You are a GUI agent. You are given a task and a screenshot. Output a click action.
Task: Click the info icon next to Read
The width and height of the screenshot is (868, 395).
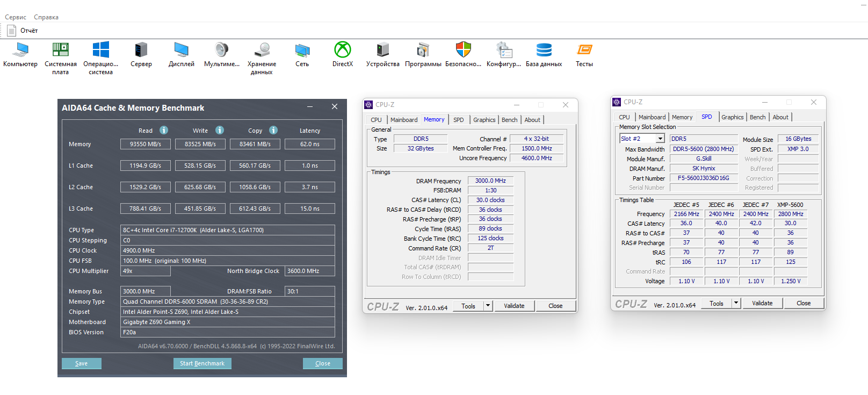[x=164, y=130]
